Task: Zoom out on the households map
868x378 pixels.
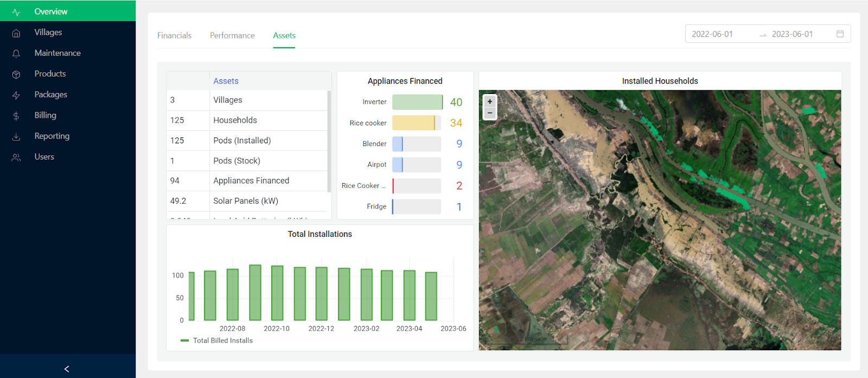Action: click(490, 113)
